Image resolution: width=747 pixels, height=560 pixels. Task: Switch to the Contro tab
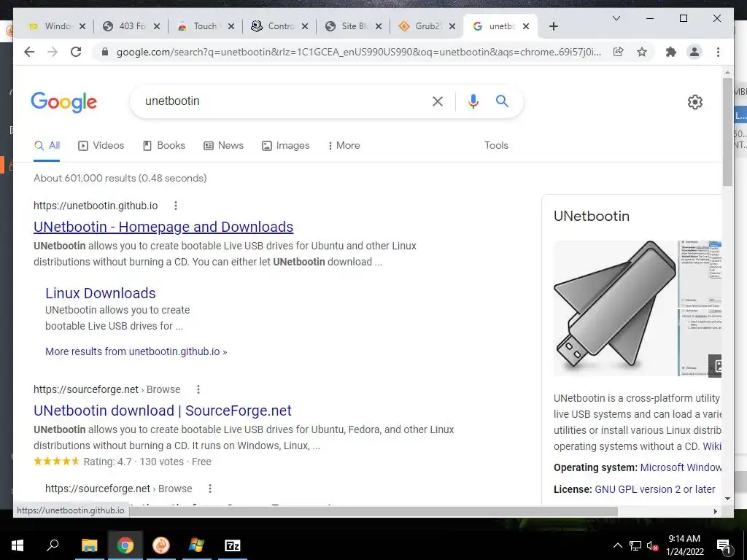[x=281, y=26]
